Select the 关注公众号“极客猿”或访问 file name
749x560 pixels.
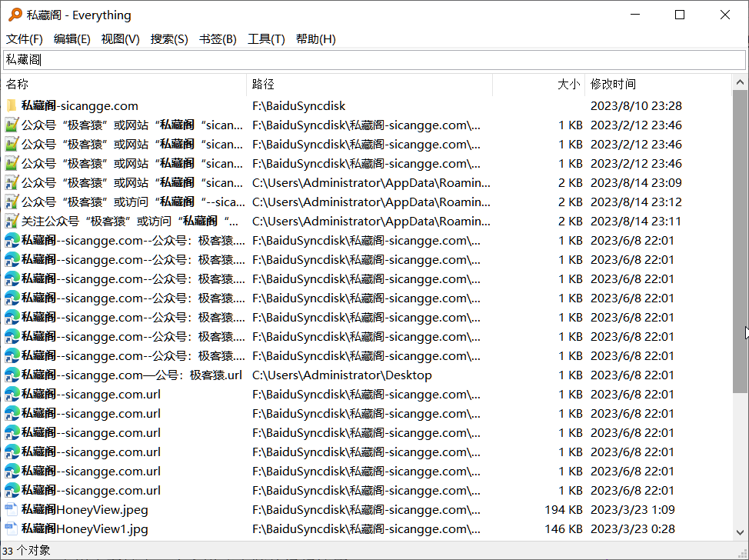(130, 222)
